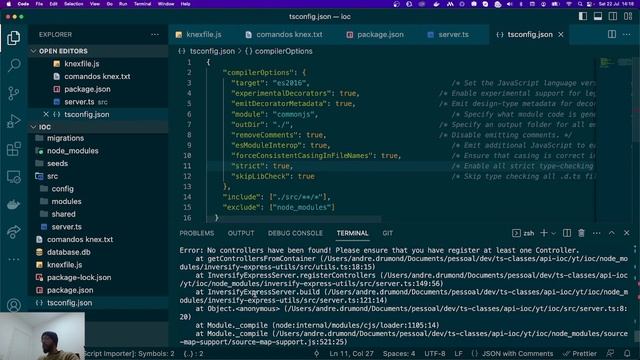This screenshot has height=360, width=640.
Task: Open the View menu in menu bar
Action: coord(95,4)
